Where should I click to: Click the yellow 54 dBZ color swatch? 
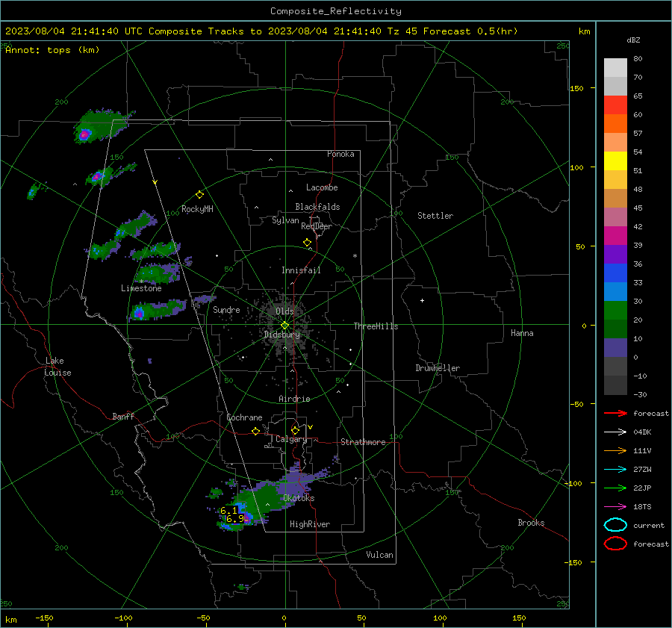click(x=615, y=161)
